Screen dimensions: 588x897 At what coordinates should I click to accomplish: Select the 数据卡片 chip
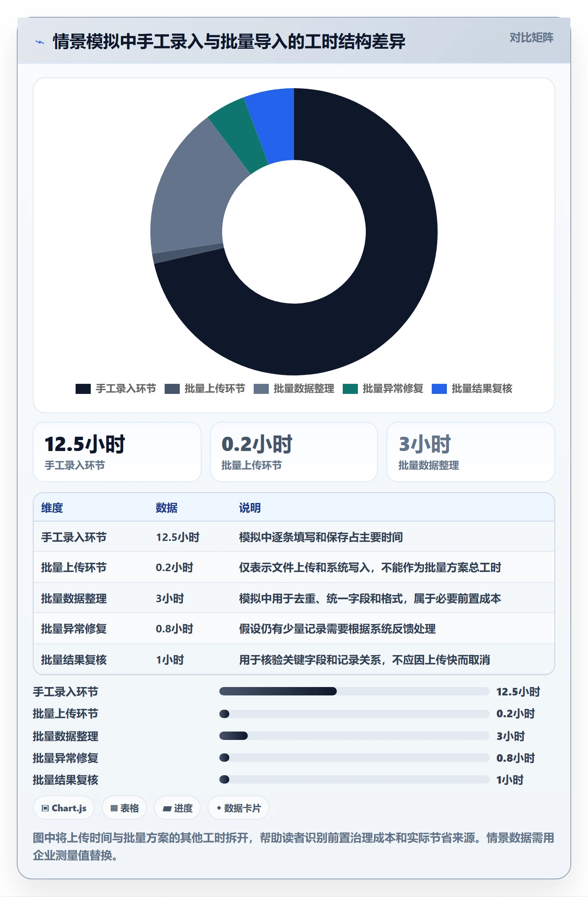click(238, 808)
